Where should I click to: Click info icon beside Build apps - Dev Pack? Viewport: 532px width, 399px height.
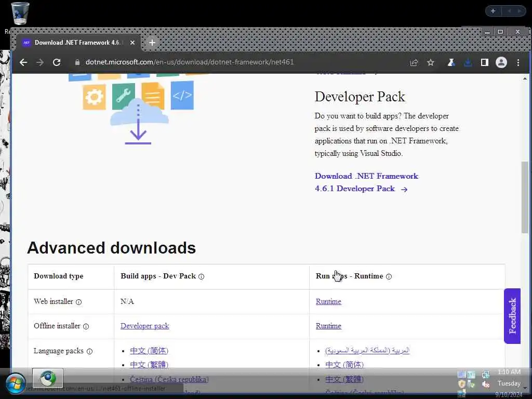click(x=201, y=276)
